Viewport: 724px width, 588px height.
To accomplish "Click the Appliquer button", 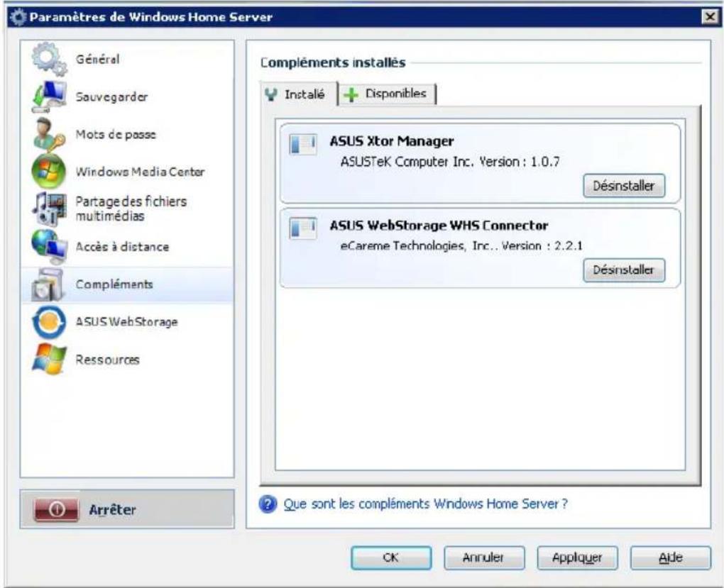I will click(577, 558).
